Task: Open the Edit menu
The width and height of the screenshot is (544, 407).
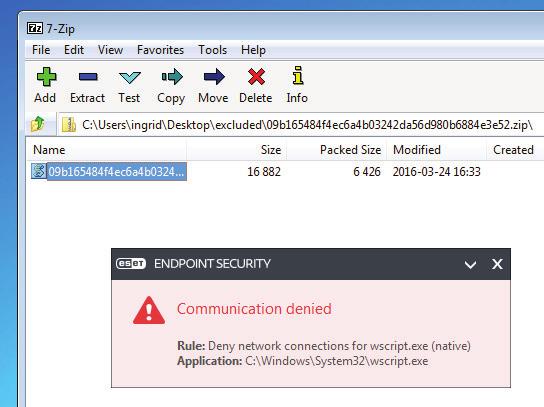Action: click(x=74, y=50)
